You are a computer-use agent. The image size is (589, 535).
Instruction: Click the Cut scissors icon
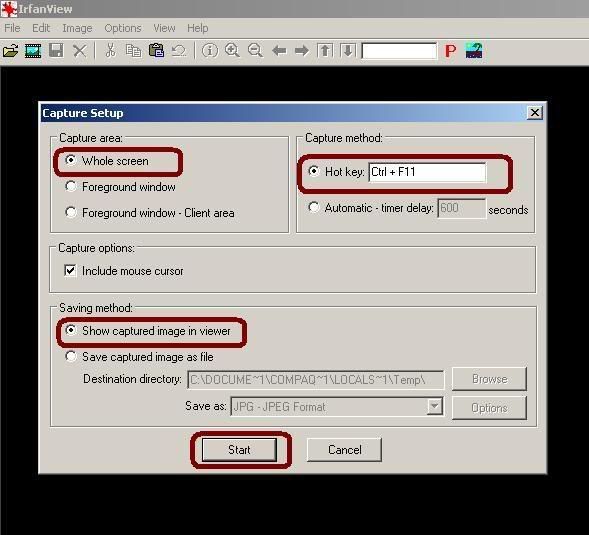110,50
